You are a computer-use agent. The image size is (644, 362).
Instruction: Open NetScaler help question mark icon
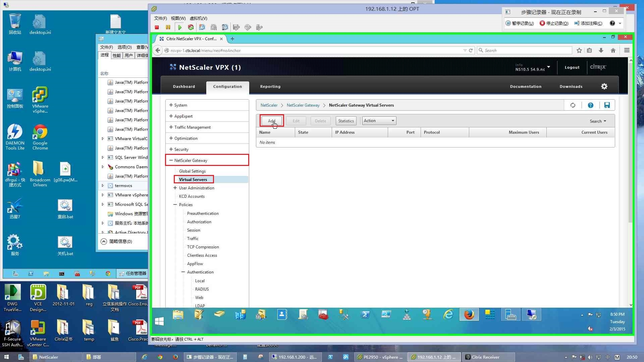pos(591,105)
